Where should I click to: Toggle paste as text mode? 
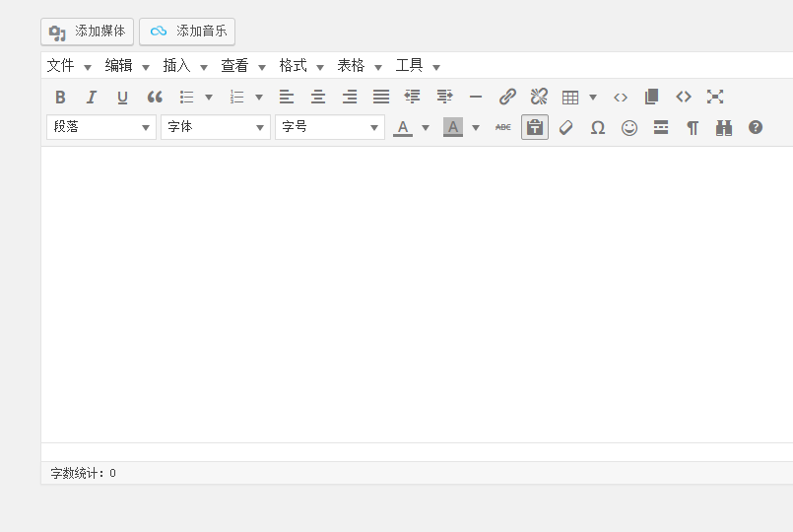coord(535,127)
